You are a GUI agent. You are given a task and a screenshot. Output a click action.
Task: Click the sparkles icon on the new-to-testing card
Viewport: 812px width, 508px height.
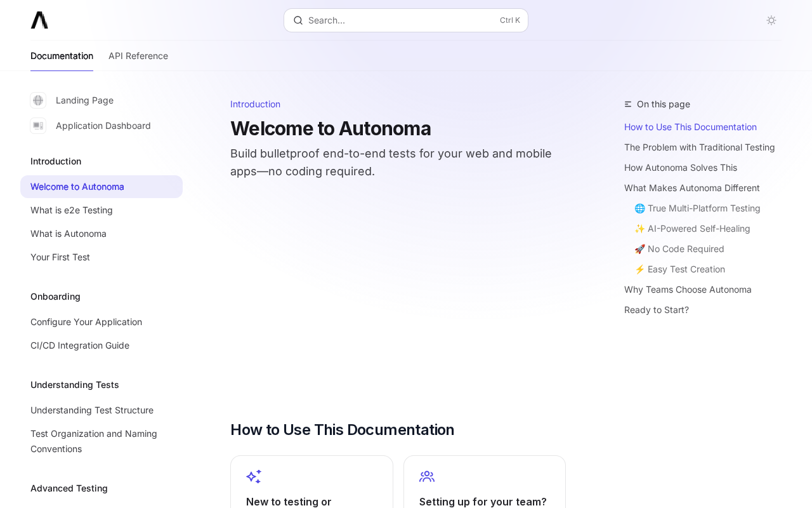tap(254, 476)
